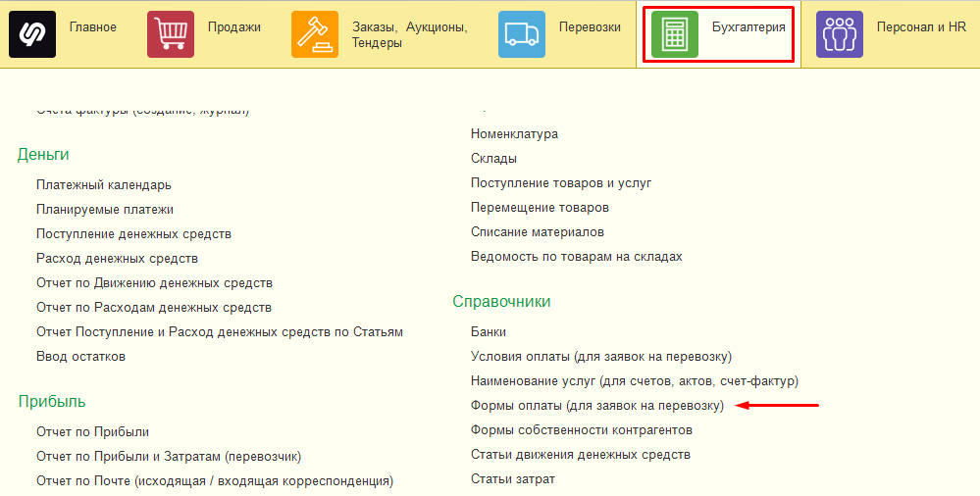Click the Прибыль section heading

point(52,401)
